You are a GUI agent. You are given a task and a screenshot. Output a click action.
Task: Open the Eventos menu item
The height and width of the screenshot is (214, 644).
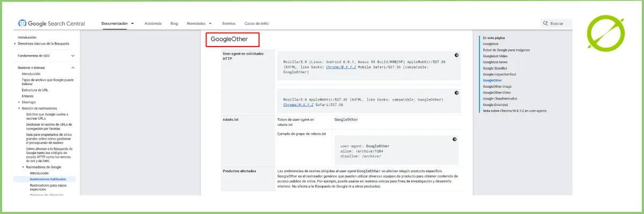pos(229,24)
